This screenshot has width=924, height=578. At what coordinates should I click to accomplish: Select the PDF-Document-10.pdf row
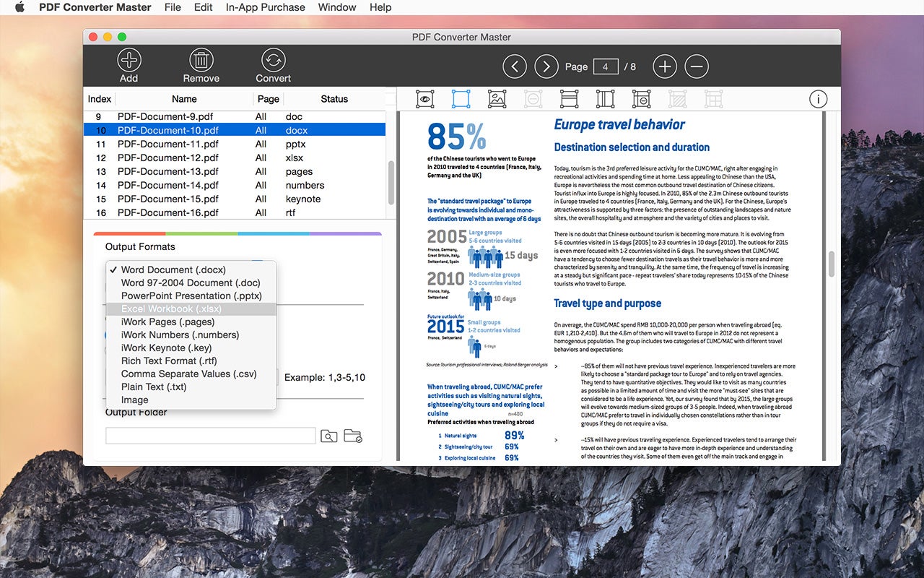pos(235,130)
